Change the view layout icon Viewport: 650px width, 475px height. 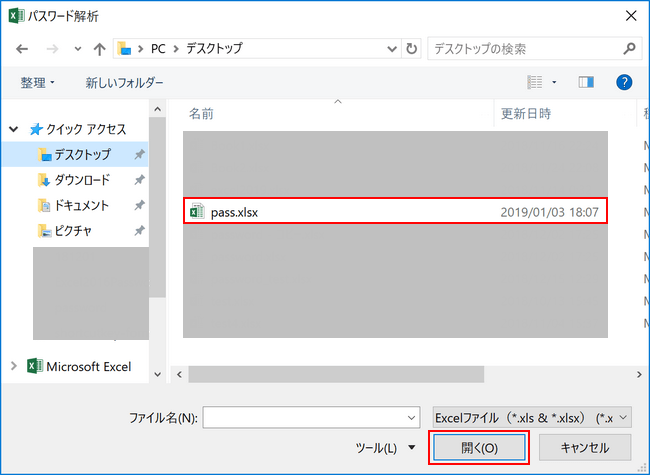point(535,82)
